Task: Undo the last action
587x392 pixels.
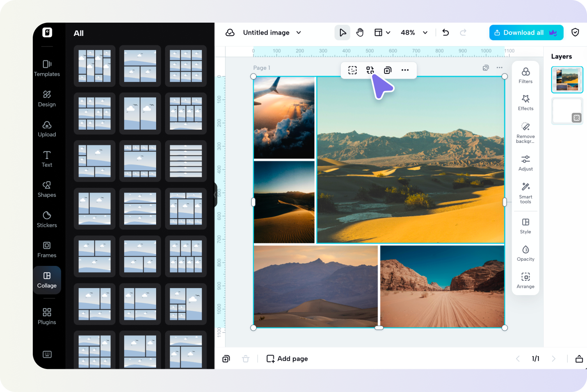Action: click(446, 32)
